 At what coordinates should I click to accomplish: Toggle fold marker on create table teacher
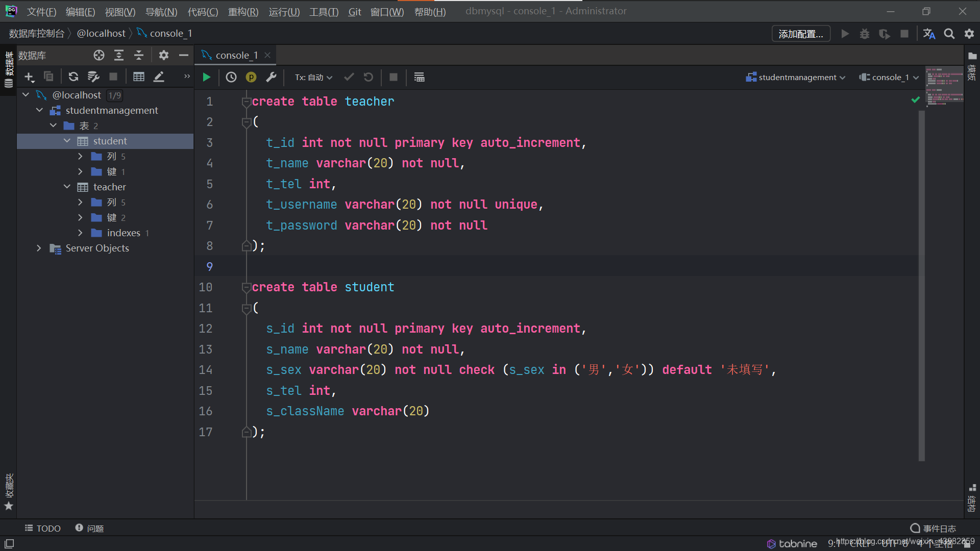[246, 102]
